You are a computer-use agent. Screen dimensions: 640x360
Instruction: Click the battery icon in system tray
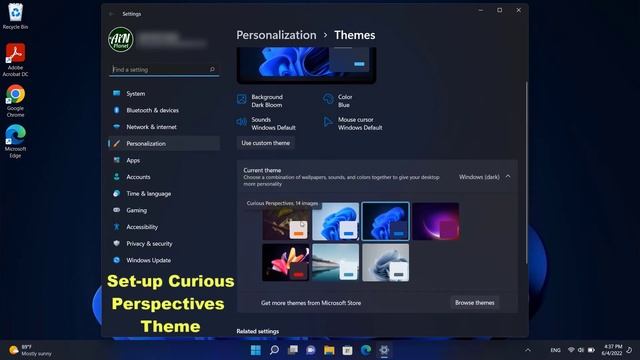[x=591, y=350]
